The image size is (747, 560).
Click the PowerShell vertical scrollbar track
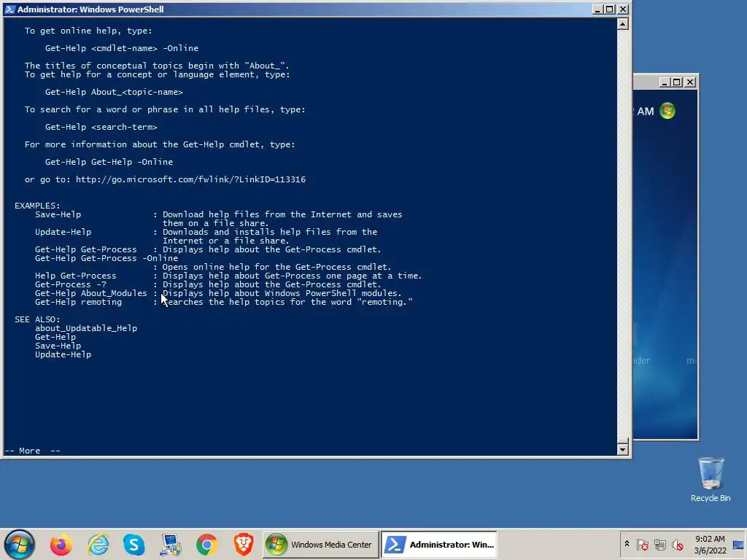tap(623, 233)
